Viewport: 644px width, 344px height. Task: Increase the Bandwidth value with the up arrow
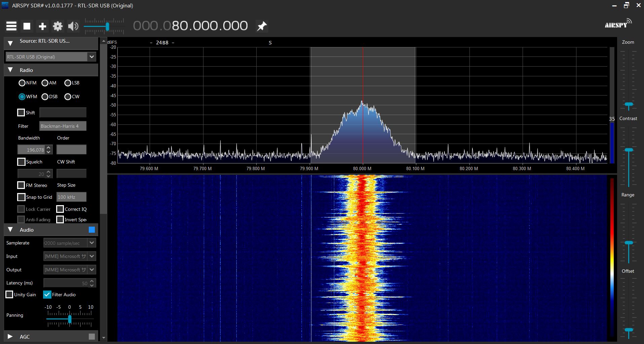click(x=49, y=147)
